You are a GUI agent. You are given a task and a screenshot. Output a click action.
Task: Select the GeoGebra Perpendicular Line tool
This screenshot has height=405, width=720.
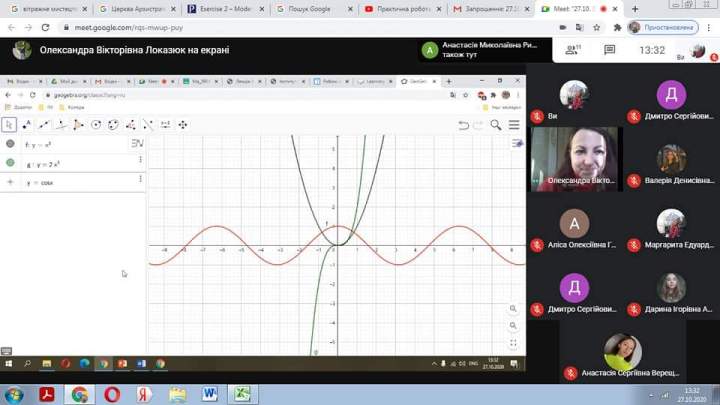pyautogui.click(x=61, y=124)
